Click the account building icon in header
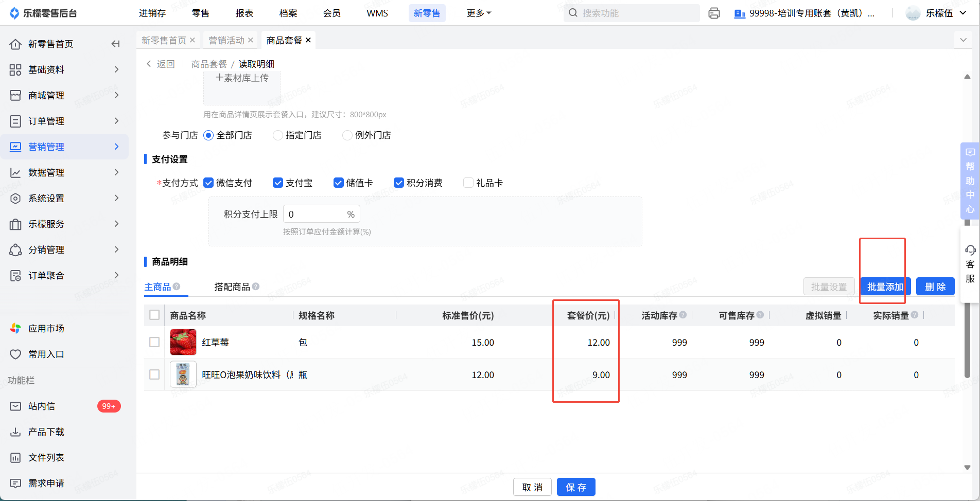Image resolution: width=980 pixels, height=501 pixels. tap(740, 13)
